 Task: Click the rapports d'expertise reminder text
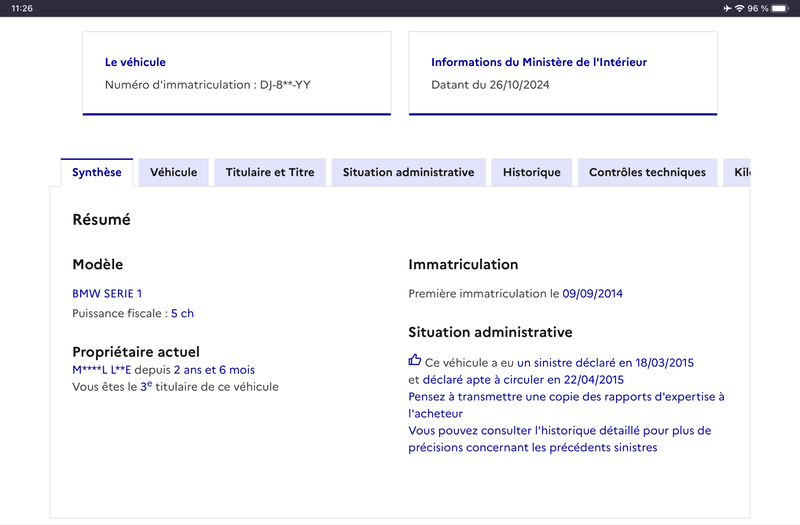[x=566, y=405]
